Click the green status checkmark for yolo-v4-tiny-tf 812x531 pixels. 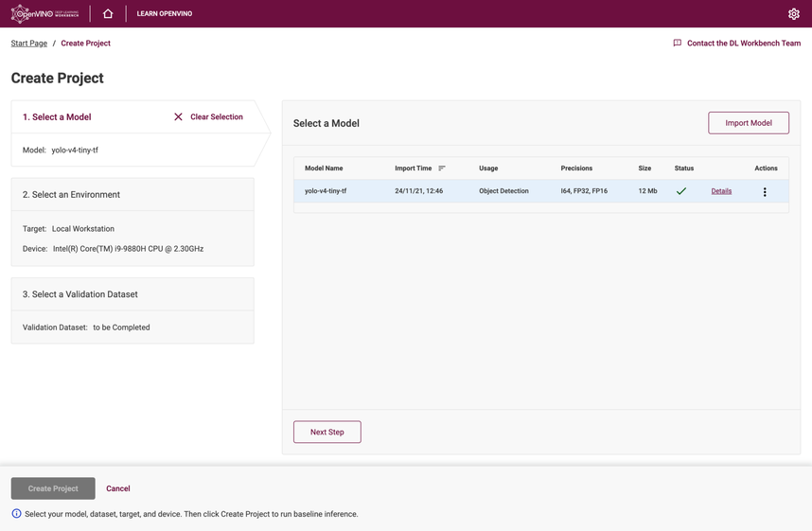(681, 191)
